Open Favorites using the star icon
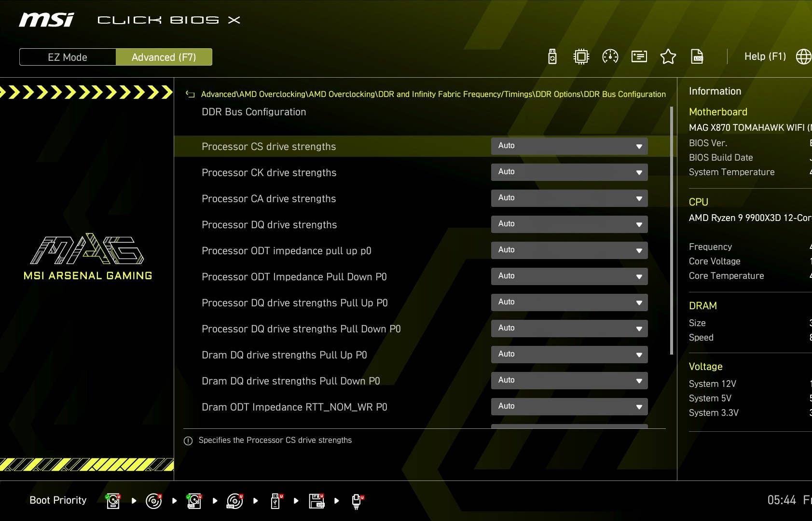The height and width of the screenshot is (521, 812). [668, 56]
